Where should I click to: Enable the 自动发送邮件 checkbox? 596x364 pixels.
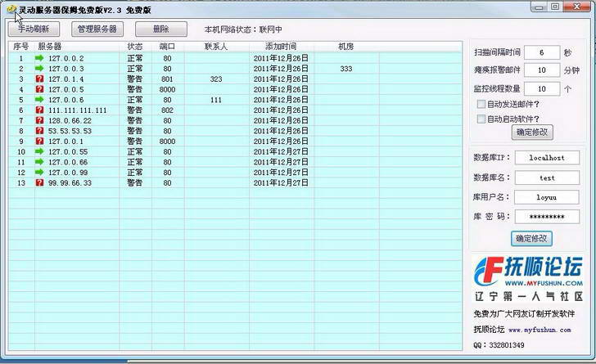481,104
